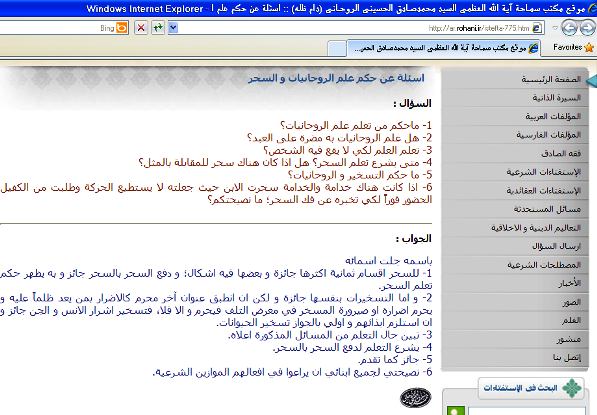The width and height of the screenshot is (597, 415).
Task: Open the address bar history dropdown arrow
Action: pos(173,27)
